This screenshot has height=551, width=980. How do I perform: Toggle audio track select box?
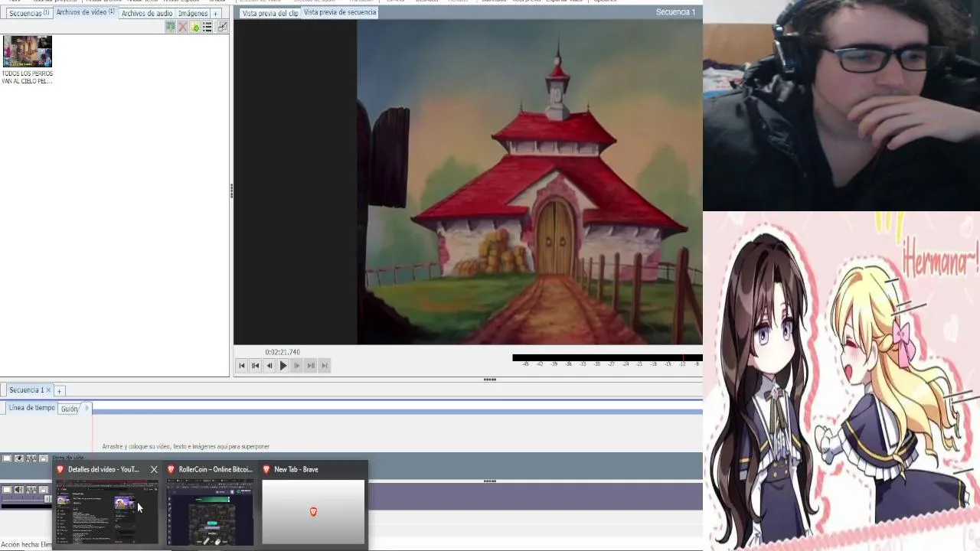[7, 490]
